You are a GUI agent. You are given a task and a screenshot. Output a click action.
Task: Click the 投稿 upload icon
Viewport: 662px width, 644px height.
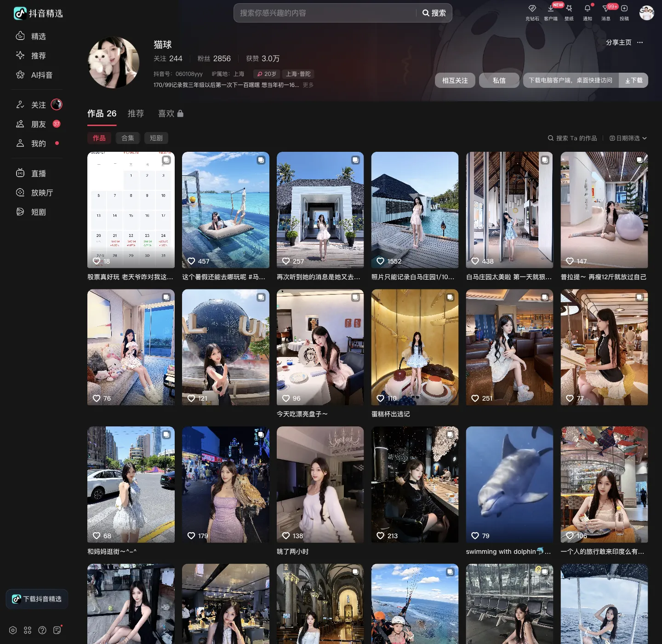pyautogui.click(x=624, y=8)
